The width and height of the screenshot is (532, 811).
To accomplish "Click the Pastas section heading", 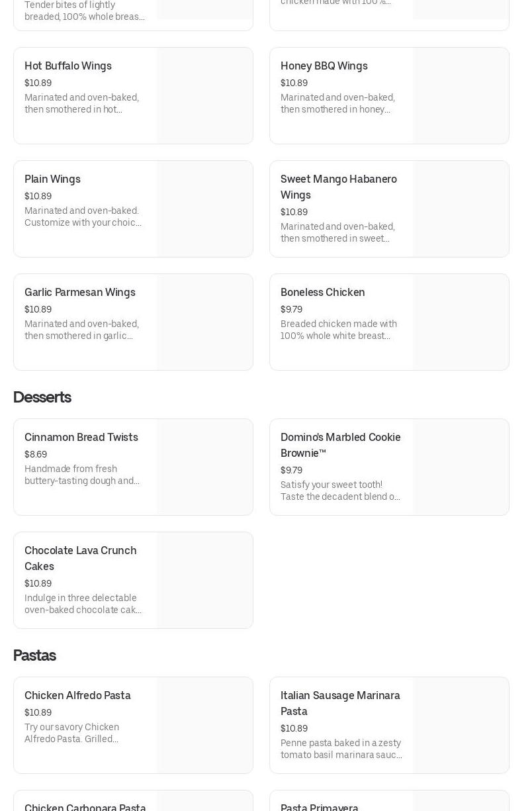I will pyautogui.click(x=34, y=655).
